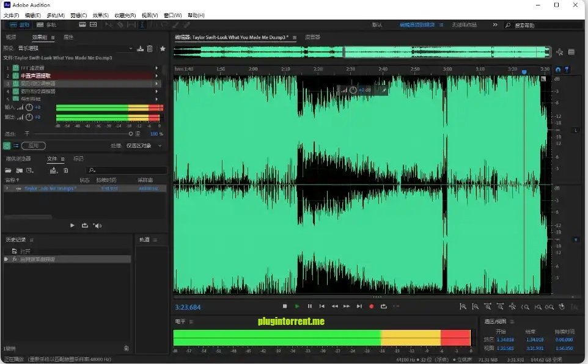Open effect slot 3 arrow menu

[156, 84]
